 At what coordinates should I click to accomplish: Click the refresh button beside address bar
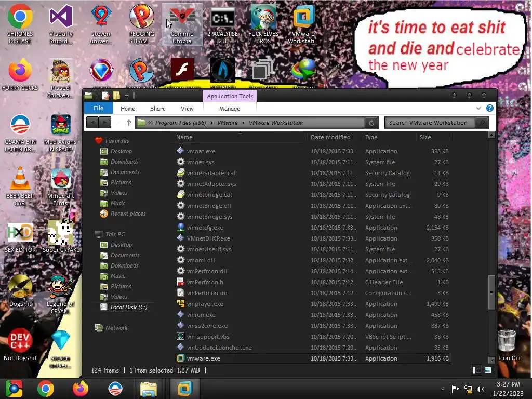tap(371, 123)
